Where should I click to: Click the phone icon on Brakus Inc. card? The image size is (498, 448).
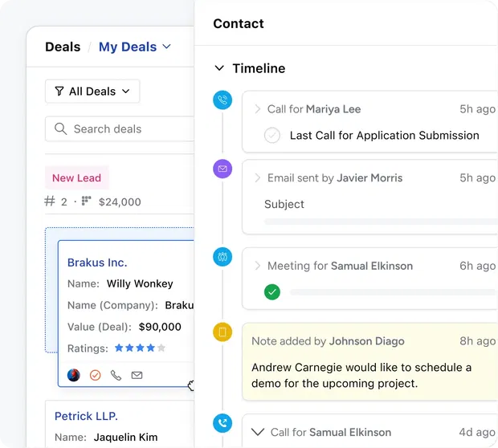tap(116, 375)
